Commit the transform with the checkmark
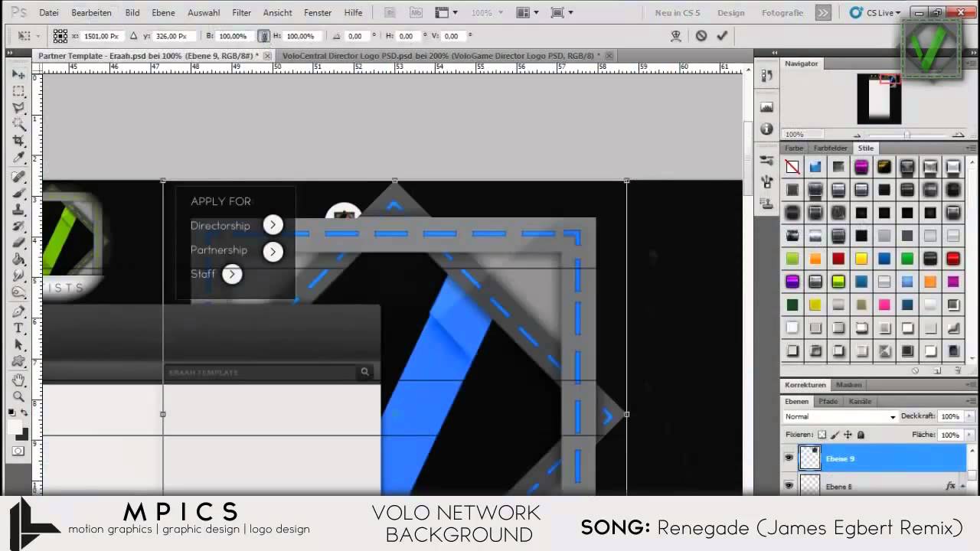This screenshot has width=980, height=551. pos(722,36)
